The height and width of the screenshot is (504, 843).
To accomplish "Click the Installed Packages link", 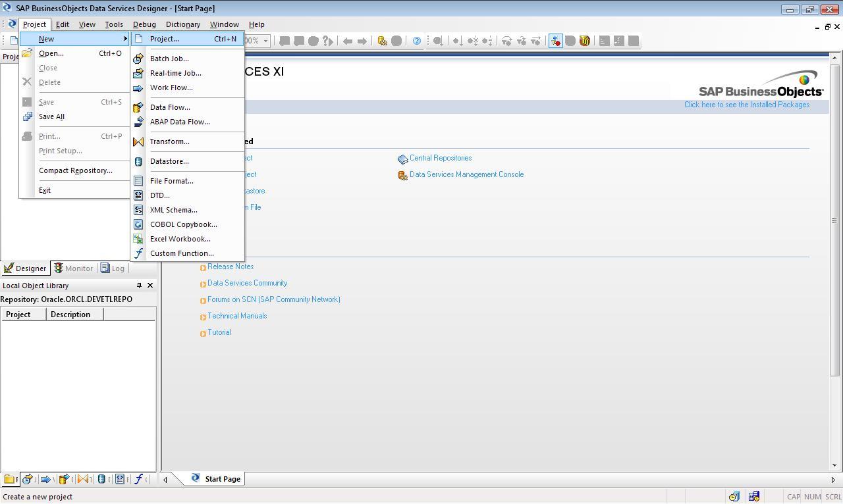I will click(747, 105).
